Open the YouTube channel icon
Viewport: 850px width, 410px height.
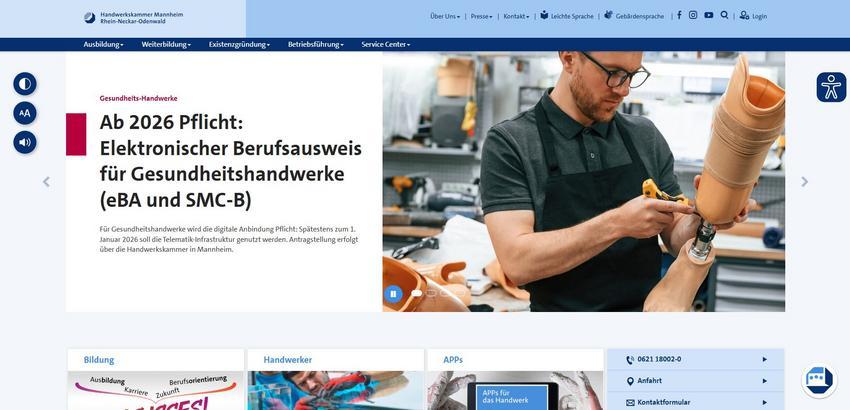click(x=709, y=15)
